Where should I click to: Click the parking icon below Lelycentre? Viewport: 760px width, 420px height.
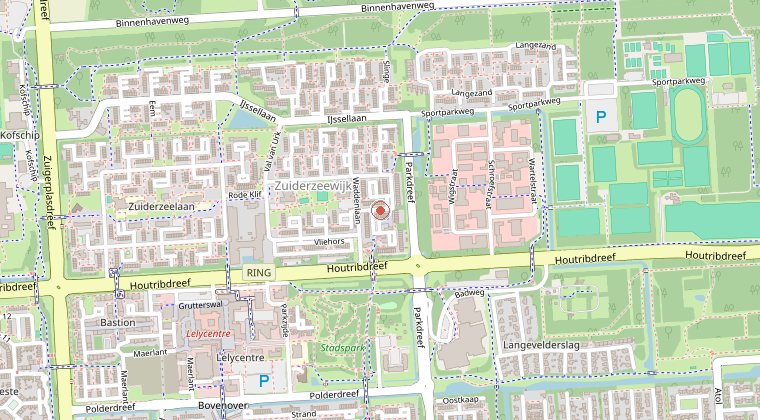[264, 381]
